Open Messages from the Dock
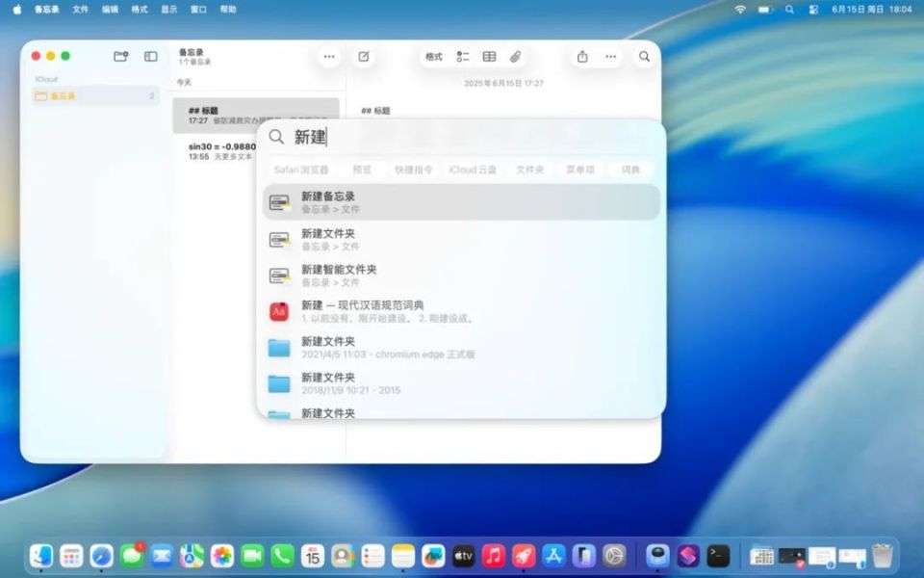Screen dimensions: 924x578 132,556
